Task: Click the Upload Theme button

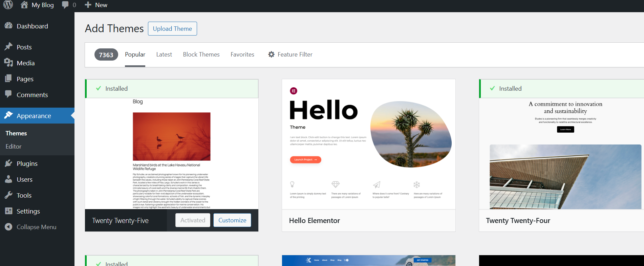Action: [x=172, y=29]
